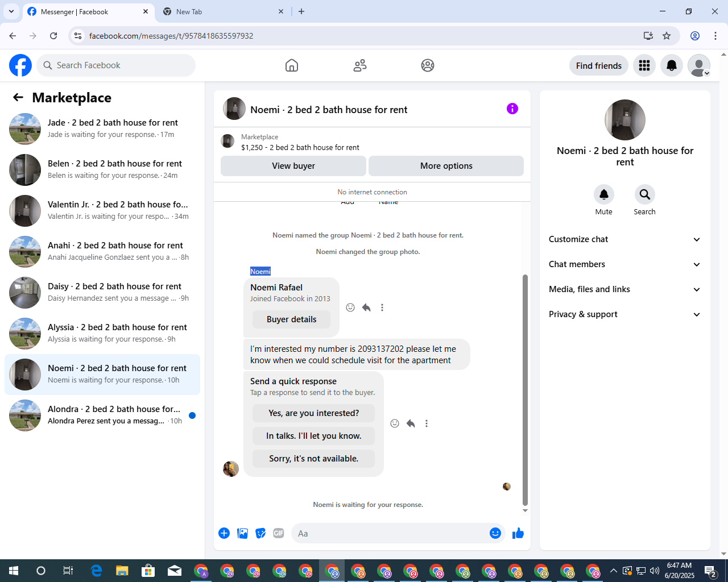Open the Facebook menu grid icon
This screenshot has height=582, width=728.
(644, 65)
